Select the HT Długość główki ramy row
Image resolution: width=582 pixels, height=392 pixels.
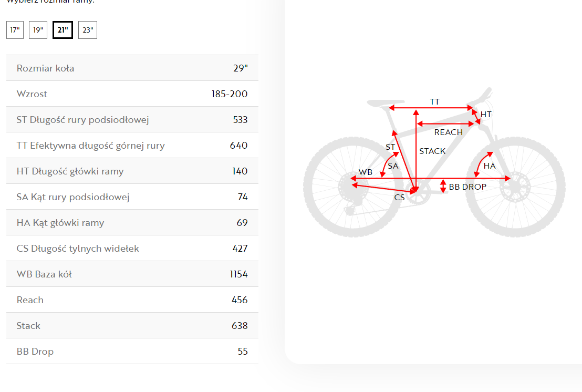click(132, 171)
